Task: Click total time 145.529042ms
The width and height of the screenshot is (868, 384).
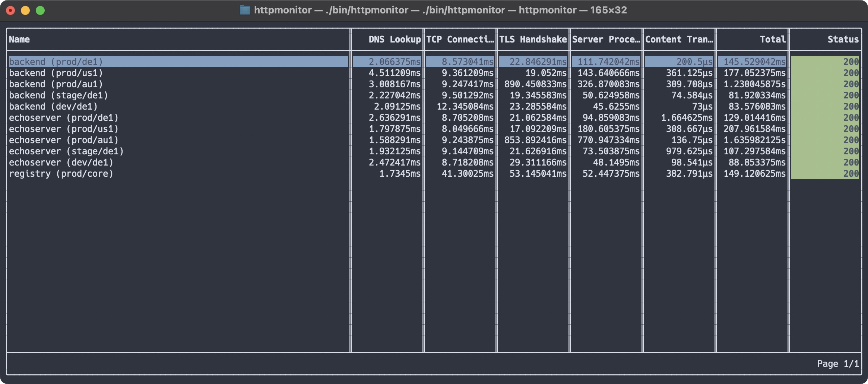Action: point(754,62)
